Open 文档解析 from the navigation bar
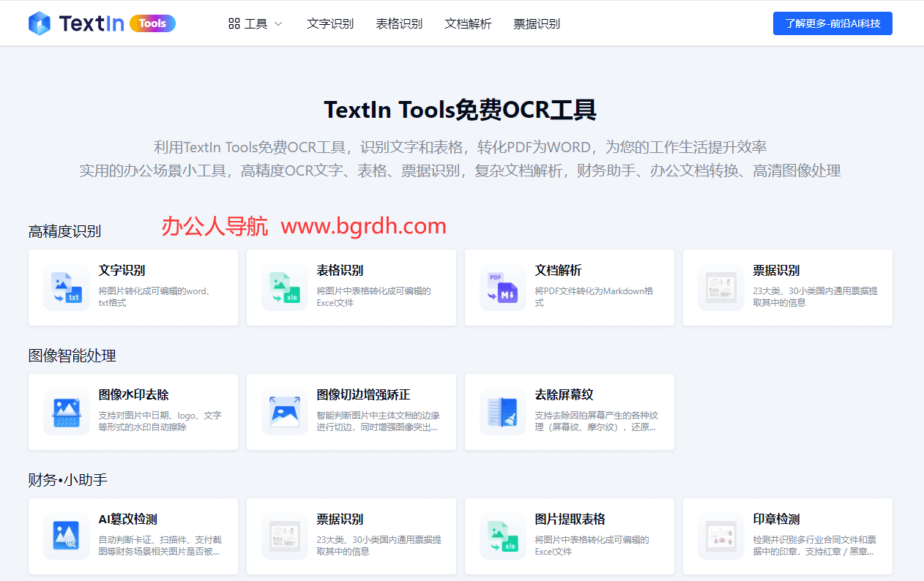924x581 pixels. [468, 23]
